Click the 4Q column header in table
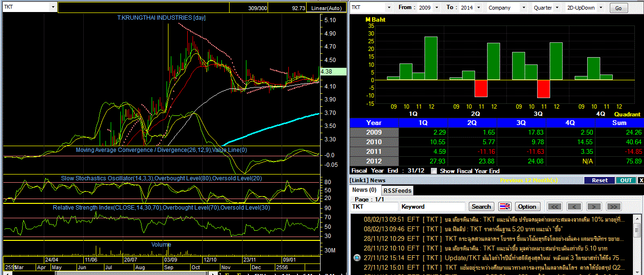This screenshot has width=644, height=275. pyautogui.click(x=570, y=123)
